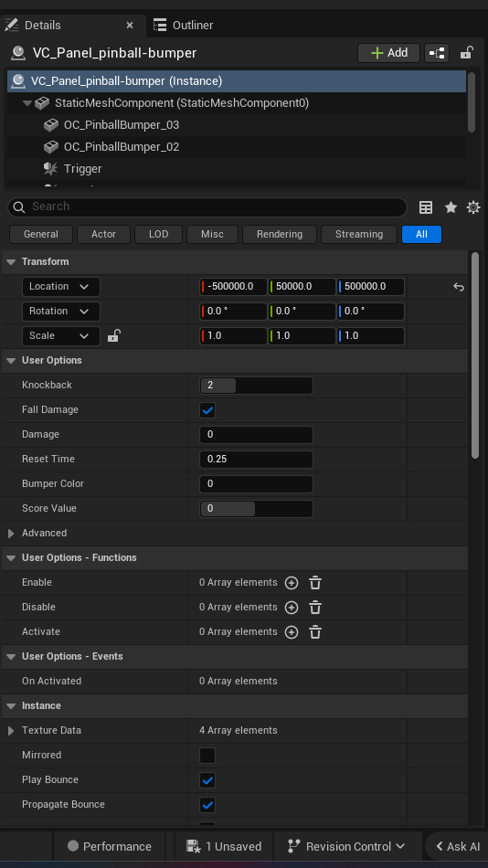Uncheck the Play Bounce checkbox
This screenshot has width=488, height=868.
207,780
